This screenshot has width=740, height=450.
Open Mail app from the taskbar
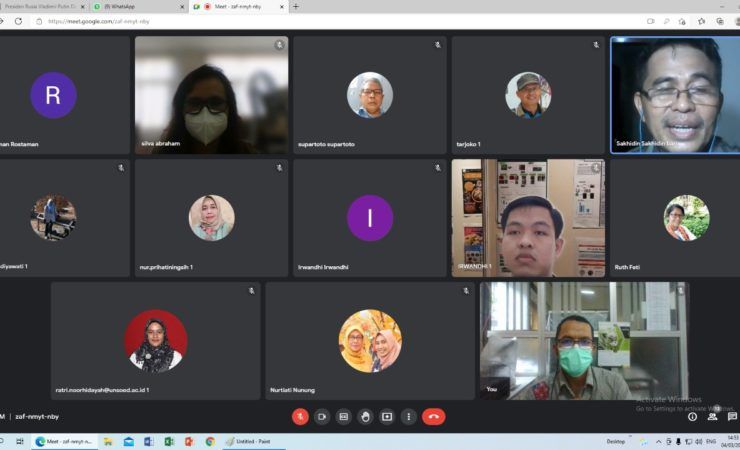128,442
